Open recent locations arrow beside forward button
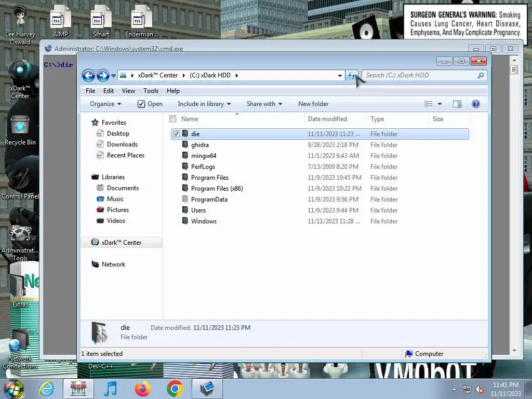Image resolution: width=532 pixels, height=399 pixels. tap(113, 76)
